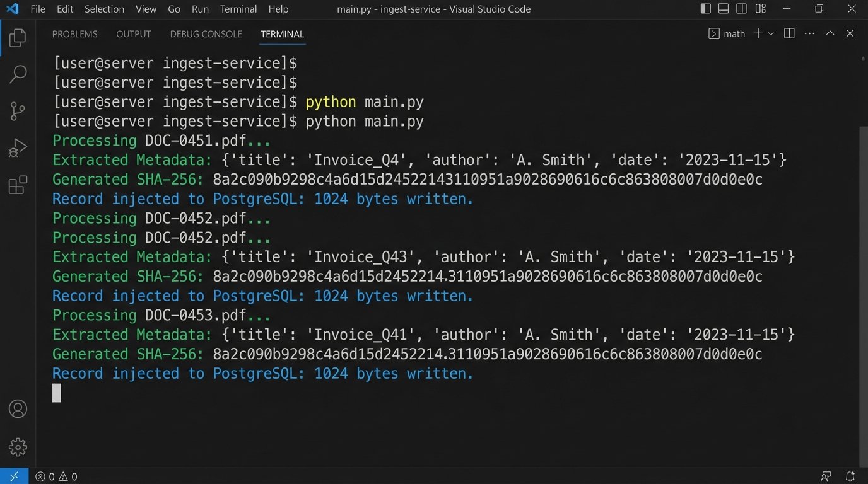Toggle the bottom panel visibility
868x484 pixels.
(x=724, y=9)
